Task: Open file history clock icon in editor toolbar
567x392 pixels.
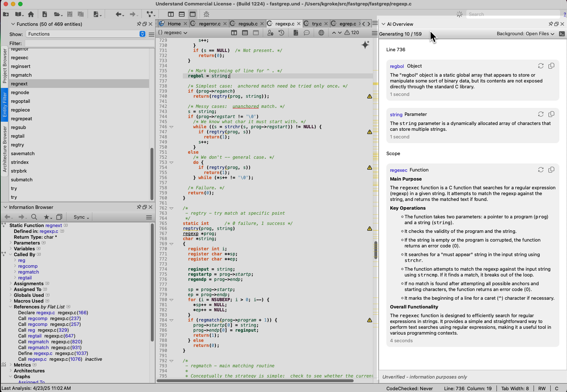Action: coord(281,33)
